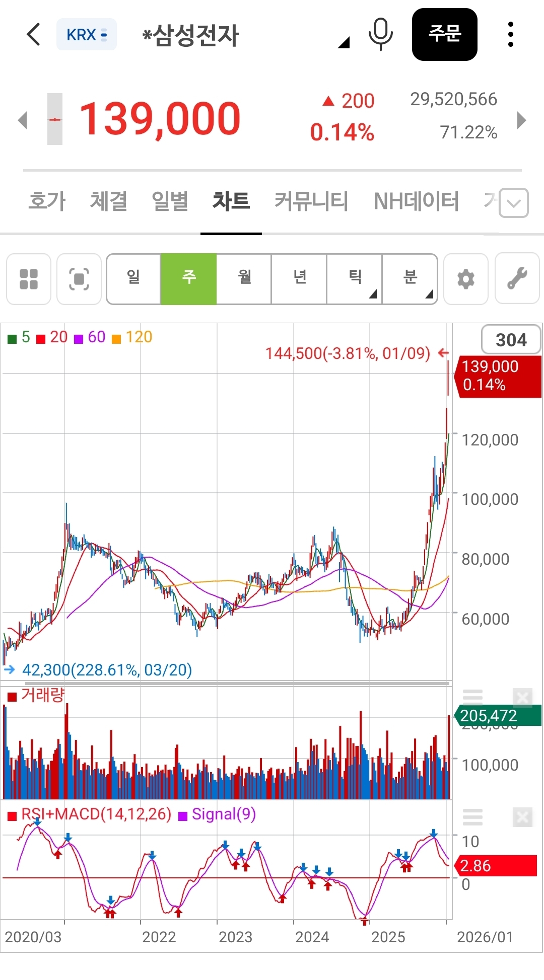The height and width of the screenshot is (980, 544).
Task: Tap the 304 candle count box
Action: 511,340
